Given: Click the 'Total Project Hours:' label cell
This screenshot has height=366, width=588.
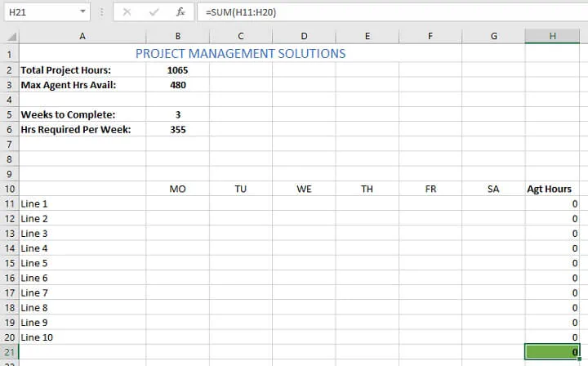Looking at the screenshot, I should tap(82, 70).
